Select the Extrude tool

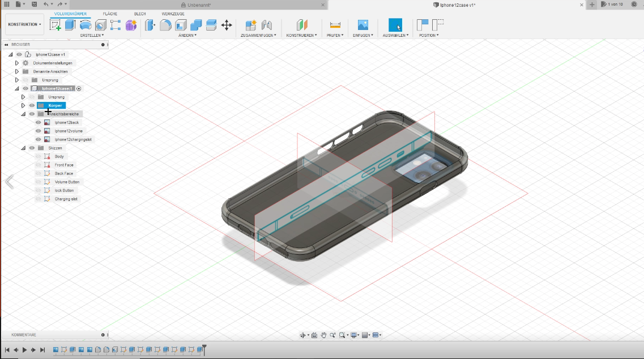[x=70, y=25]
